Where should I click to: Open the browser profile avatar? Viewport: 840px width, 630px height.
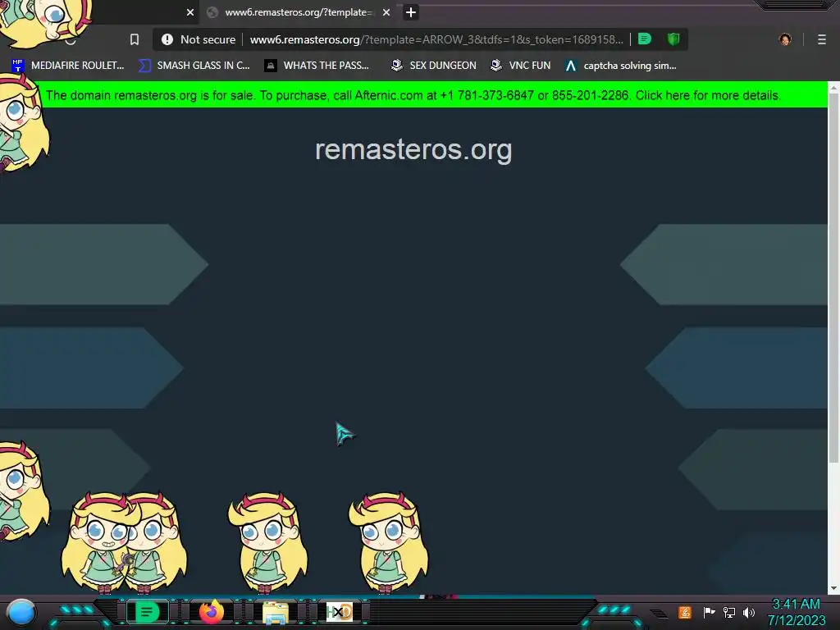click(x=785, y=39)
